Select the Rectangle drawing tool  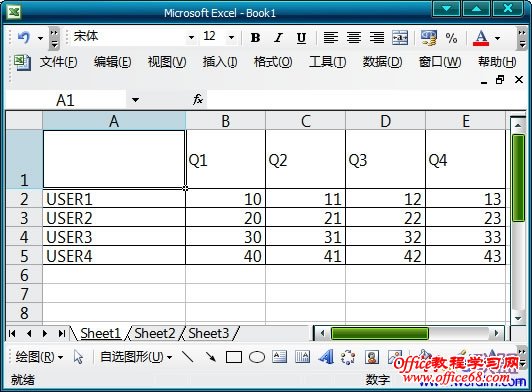pos(234,357)
